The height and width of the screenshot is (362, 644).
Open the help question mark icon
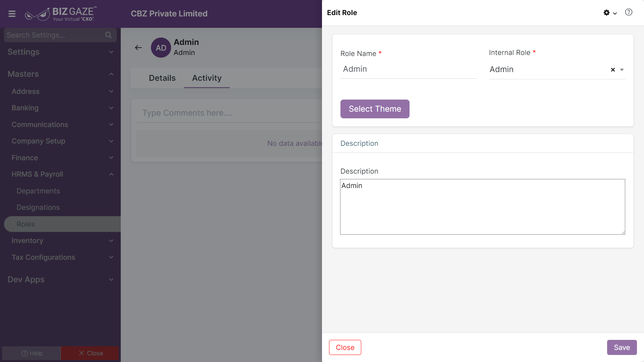[629, 12]
